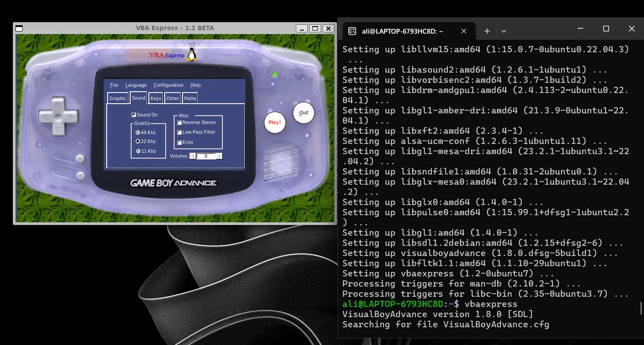
Task: Open a new terminal tab with plus
Action: [487, 31]
